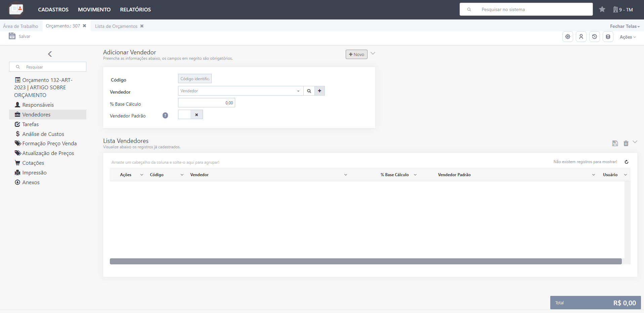The height and width of the screenshot is (313, 644).
Task: Focus the Código identificador field
Action: pos(195,79)
